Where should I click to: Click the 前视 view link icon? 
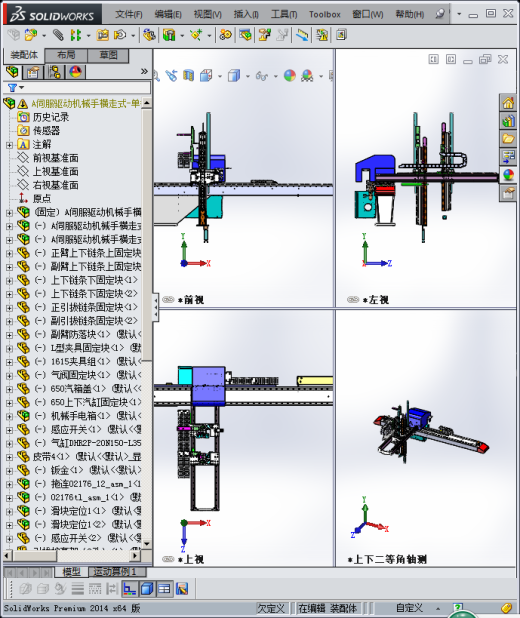coord(168,300)
